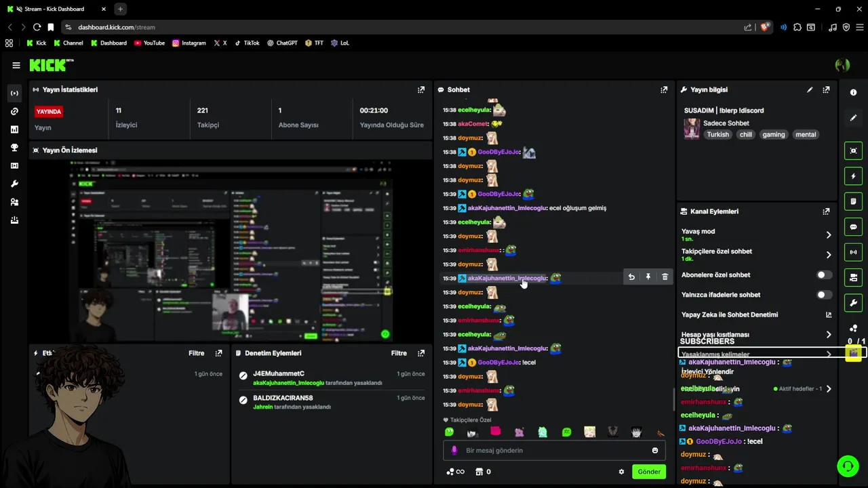Open the wrench settings icon in left sidebar
Viewport: 868px width, 488px height.
(x=14, y=184)
